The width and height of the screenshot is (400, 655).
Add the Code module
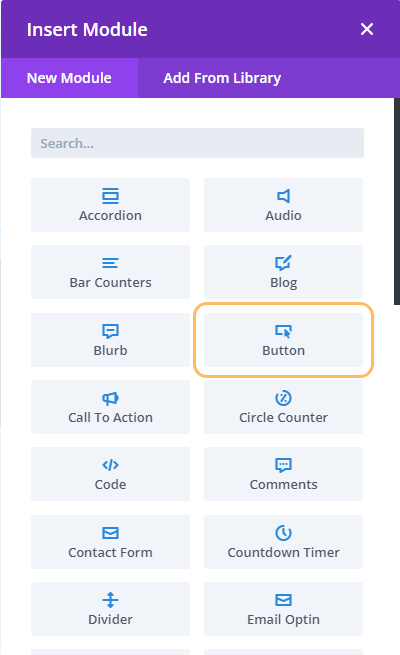pos(110,474)
